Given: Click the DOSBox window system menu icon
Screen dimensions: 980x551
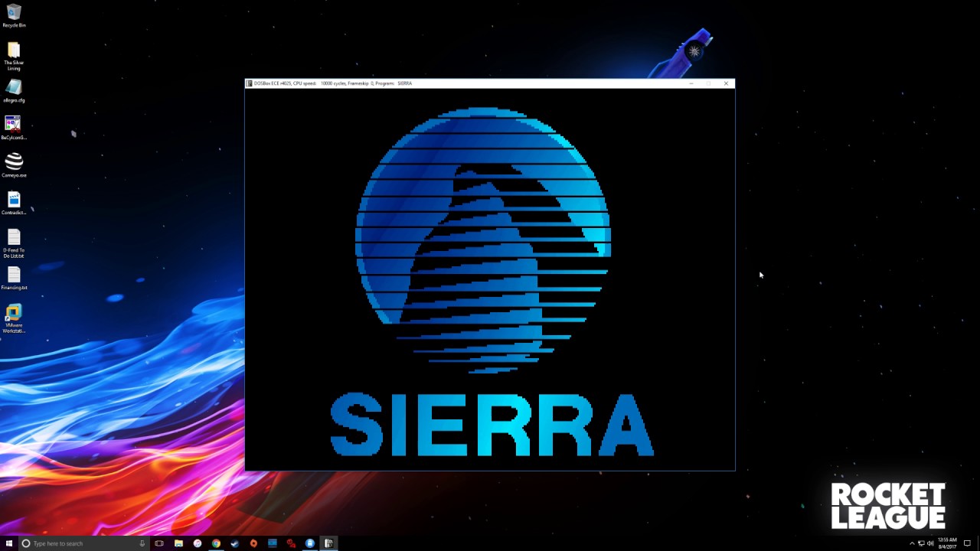Looking at the screenshot, I should pyautogui.click(x=250, y=83).
